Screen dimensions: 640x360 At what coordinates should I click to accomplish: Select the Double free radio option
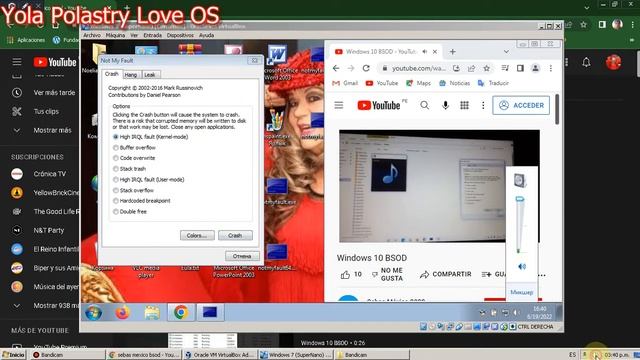pyautogui.click(x=130, y=211)
